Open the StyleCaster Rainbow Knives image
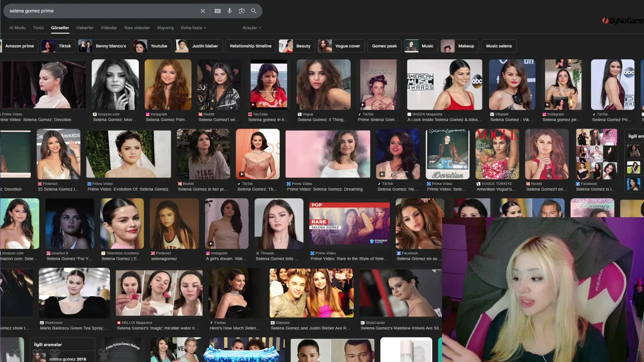 pyautogui.click(x=400, y=293)
